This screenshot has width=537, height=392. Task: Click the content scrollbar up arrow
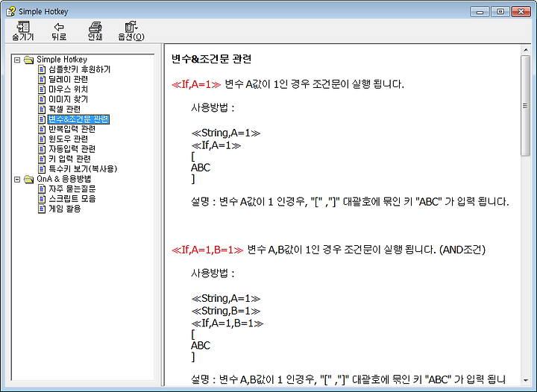[526, 50]
